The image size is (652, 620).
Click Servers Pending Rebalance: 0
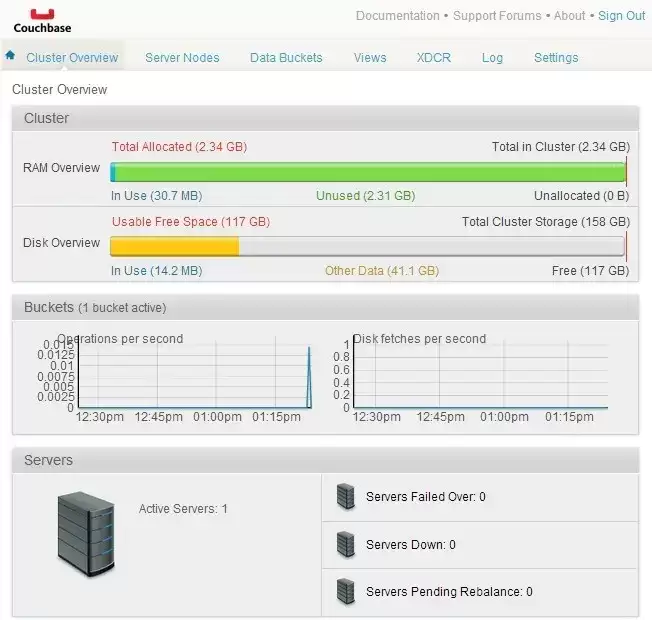[449, 591]
